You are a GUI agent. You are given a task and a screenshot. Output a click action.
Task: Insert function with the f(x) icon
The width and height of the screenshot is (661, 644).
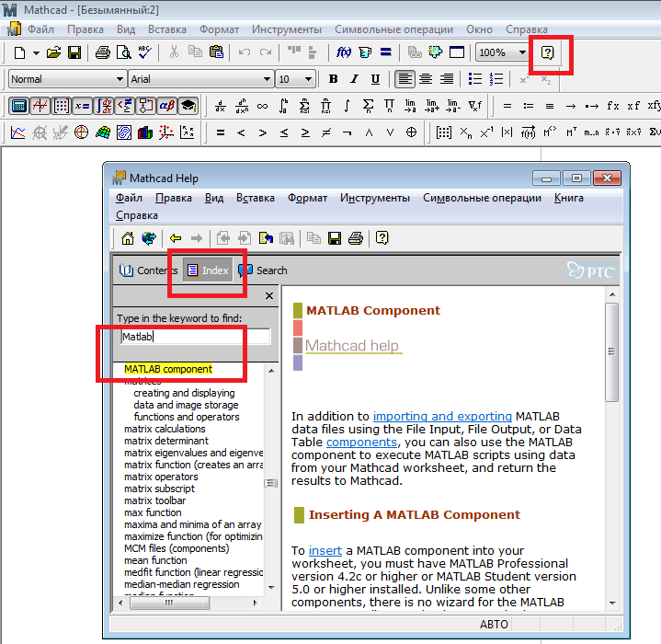(x=343, y=52)
